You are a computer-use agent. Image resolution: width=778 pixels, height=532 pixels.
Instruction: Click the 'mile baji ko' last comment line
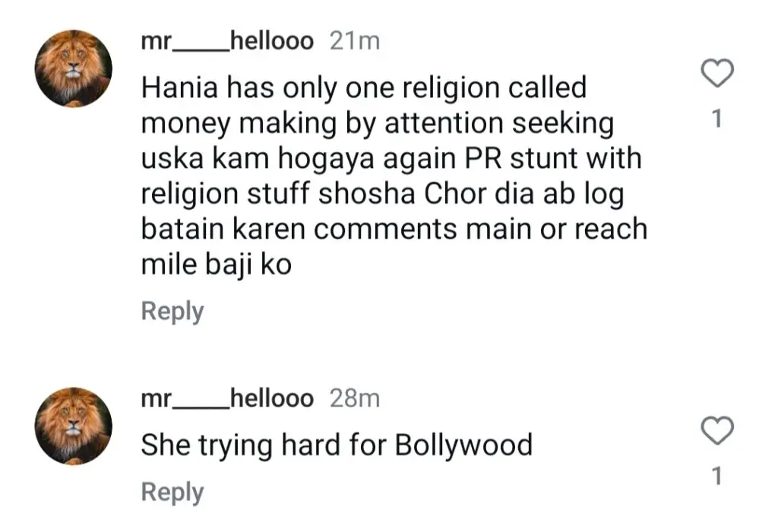[x=217, y=264]
